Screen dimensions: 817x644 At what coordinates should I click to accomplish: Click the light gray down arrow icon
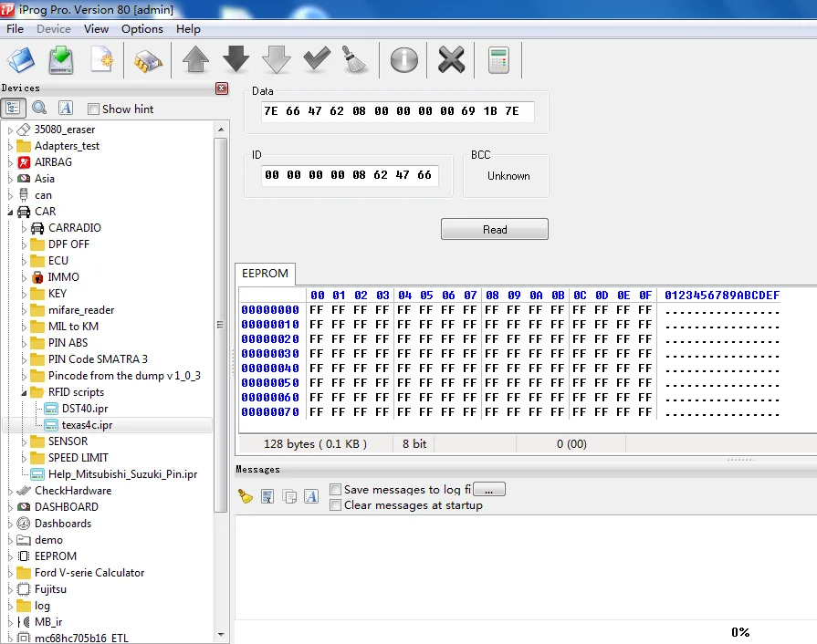(277, 59)
